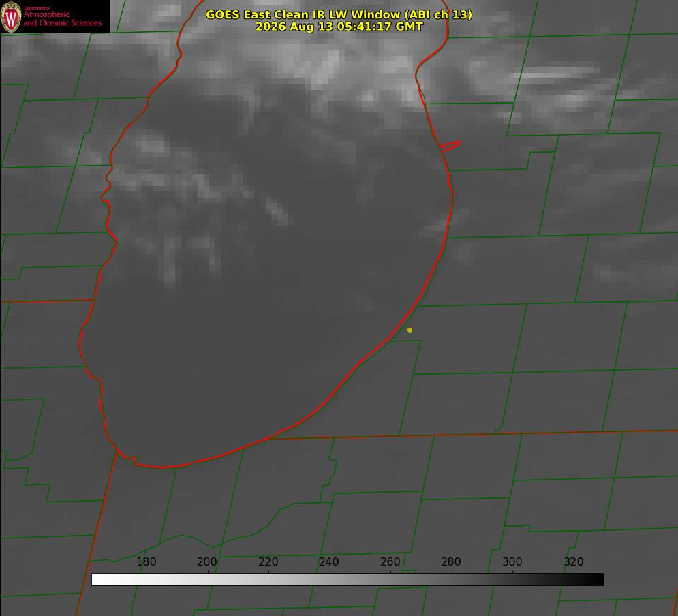Click the University of Wisconsin crest logo
This screenshot has height=616, width=678.
click(x=11, y=16)
